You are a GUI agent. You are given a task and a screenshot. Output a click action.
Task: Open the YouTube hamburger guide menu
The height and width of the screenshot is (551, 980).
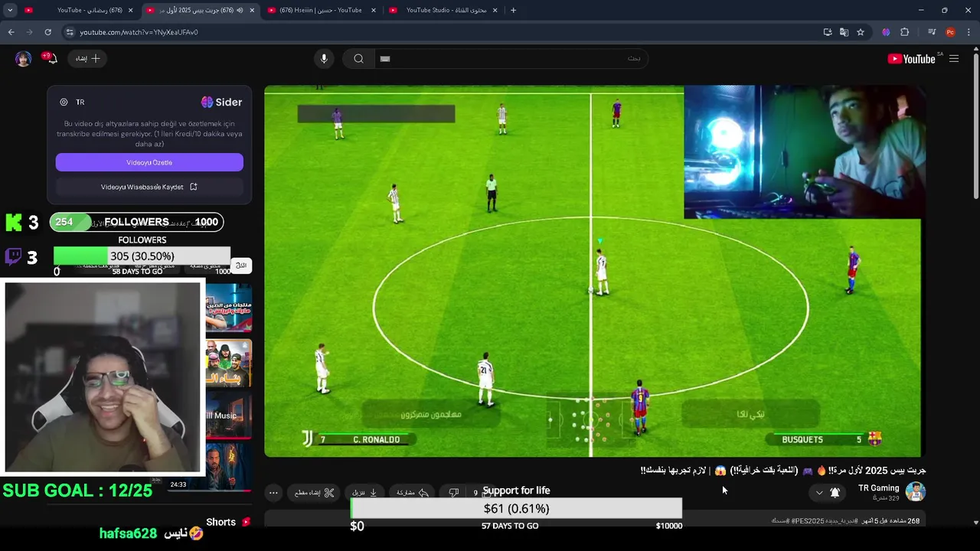tap(954, 59)
